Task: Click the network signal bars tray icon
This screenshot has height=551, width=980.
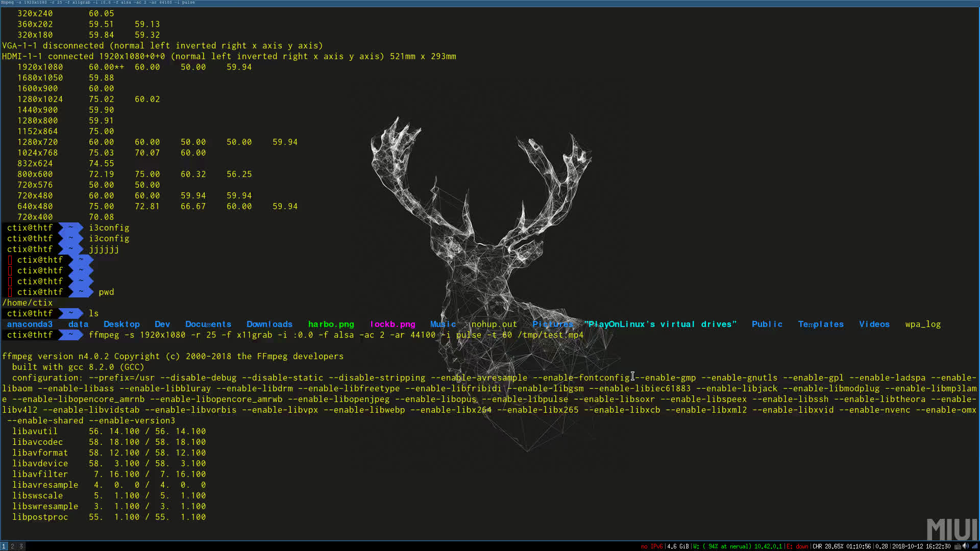Action: click(974, 546)
